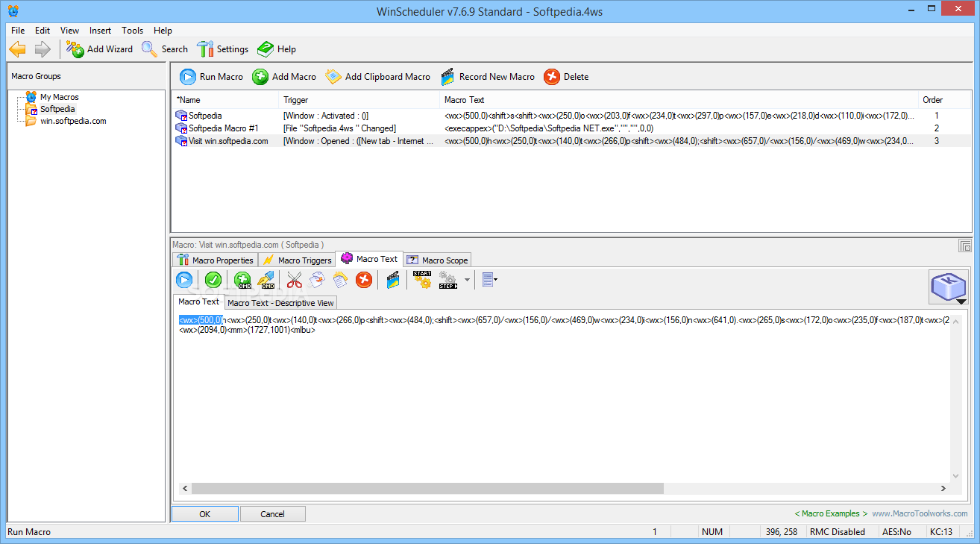The height and width of the screenshot is (544, 980).
Task: Click the paste clipboard icon
Action: pos(340,280)
